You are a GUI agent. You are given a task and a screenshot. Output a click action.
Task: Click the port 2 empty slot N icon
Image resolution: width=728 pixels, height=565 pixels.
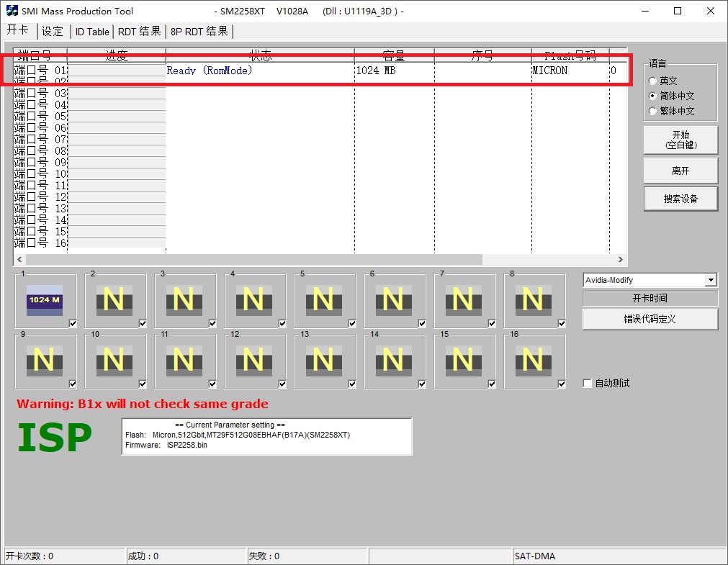click(114, 299)
